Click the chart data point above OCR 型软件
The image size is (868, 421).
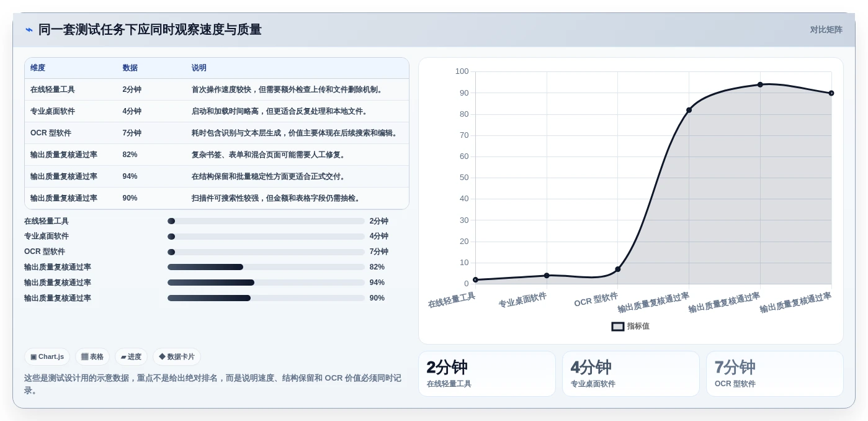coord(618,269)
